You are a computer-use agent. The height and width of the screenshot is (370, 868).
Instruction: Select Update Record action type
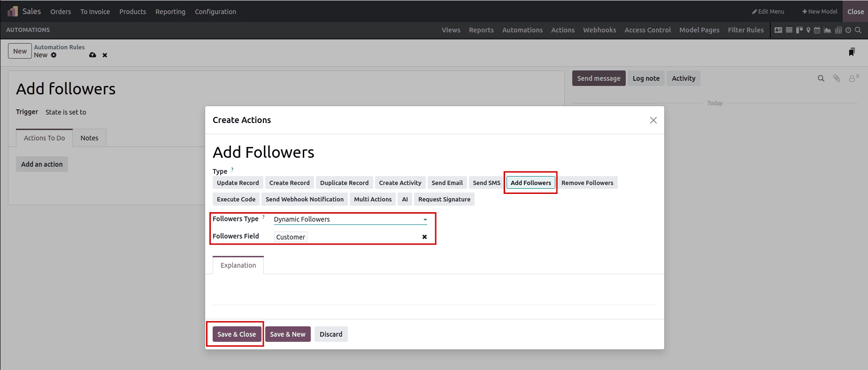[238, 183]
